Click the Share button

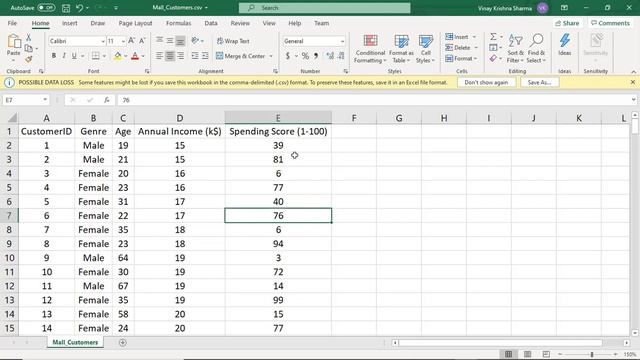(567, 23)
